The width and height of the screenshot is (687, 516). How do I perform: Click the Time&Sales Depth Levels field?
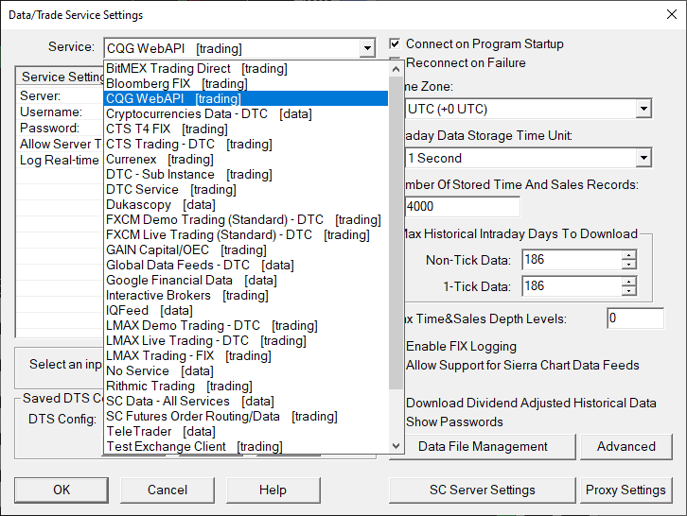point(635,318)
